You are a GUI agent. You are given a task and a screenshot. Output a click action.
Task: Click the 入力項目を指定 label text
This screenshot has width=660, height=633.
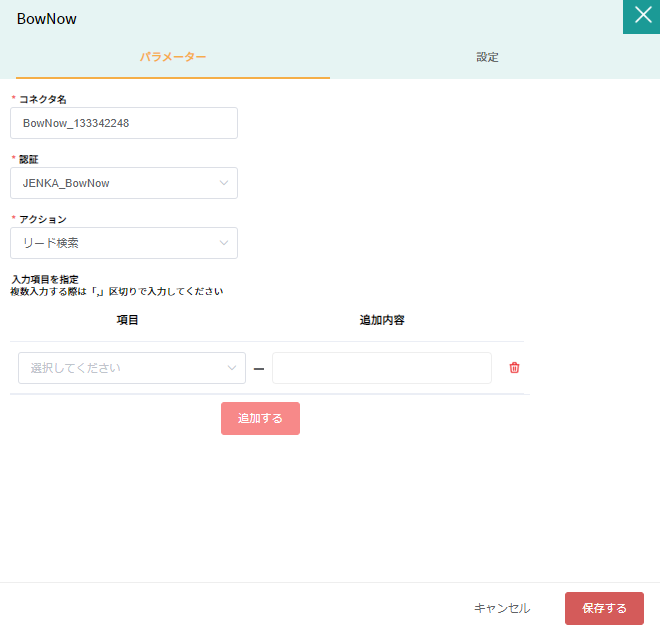tap(45, 279)
